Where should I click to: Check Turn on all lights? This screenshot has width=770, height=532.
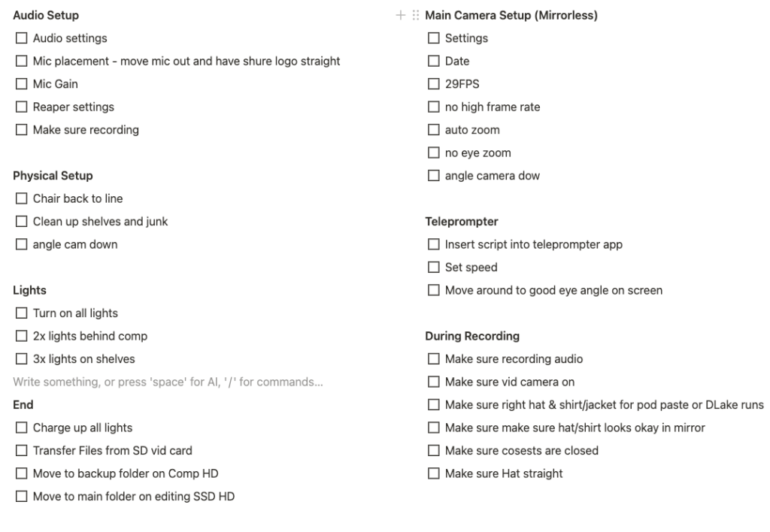pos(22,313)
